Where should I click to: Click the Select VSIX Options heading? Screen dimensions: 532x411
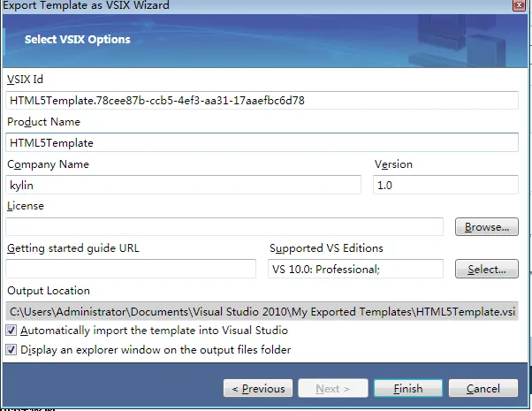(x=78, y=40)
